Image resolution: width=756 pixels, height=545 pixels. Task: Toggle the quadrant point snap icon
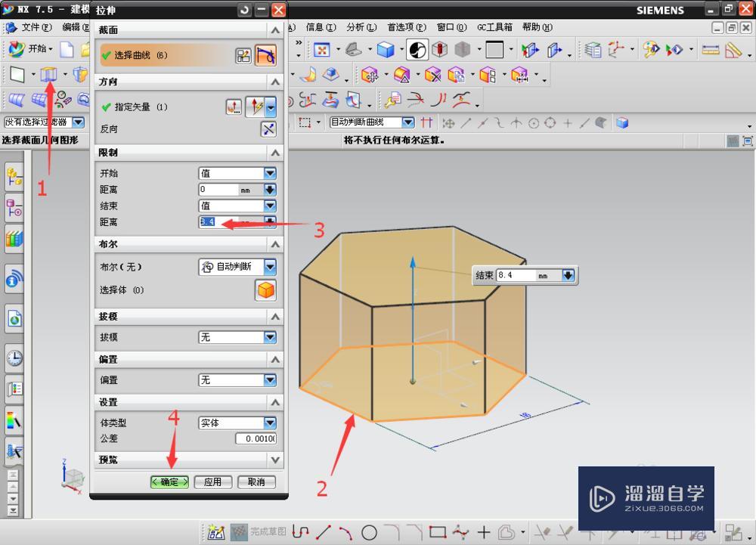[x=550, y=123]
